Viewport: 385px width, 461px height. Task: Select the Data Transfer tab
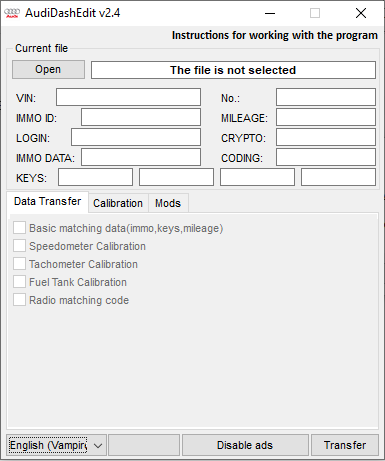point(47,201)
